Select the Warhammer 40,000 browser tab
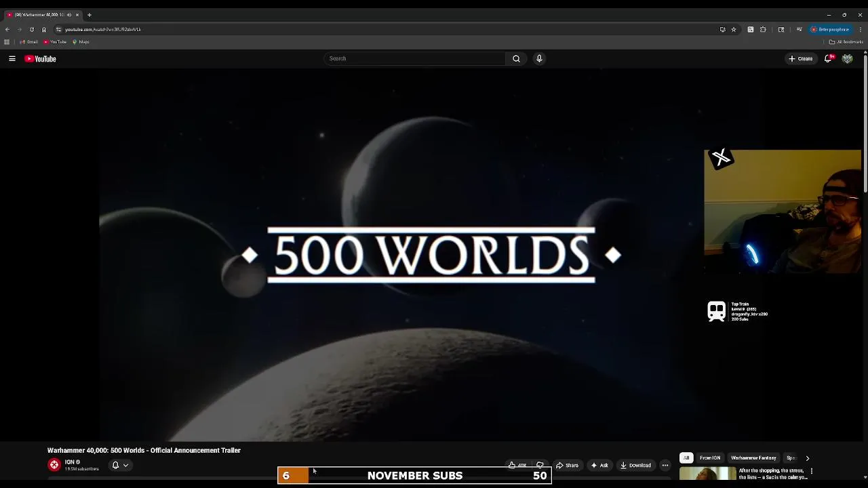The image size is (868, 488). pos(43,15)
